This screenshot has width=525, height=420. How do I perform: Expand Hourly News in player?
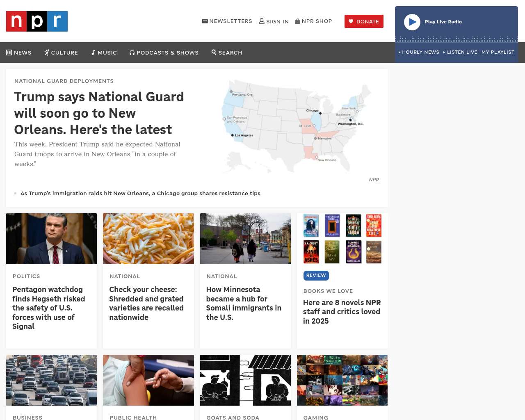click(x=419, y=52)
